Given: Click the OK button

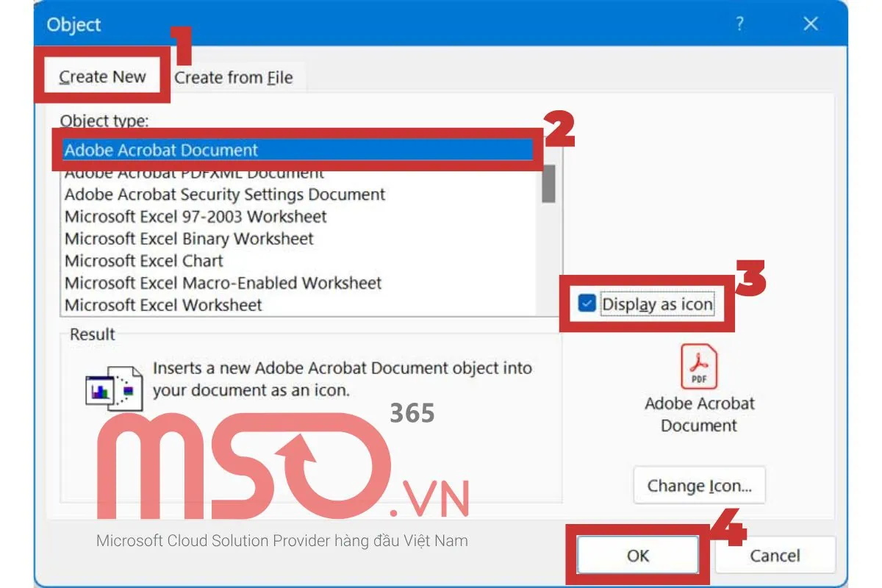Looking at the screenshot, I should coord(638,556).
